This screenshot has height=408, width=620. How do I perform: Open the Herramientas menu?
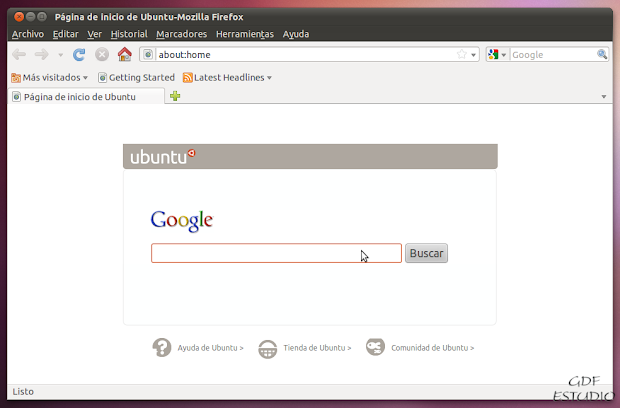pyautogui.click(x=245, y=34)
